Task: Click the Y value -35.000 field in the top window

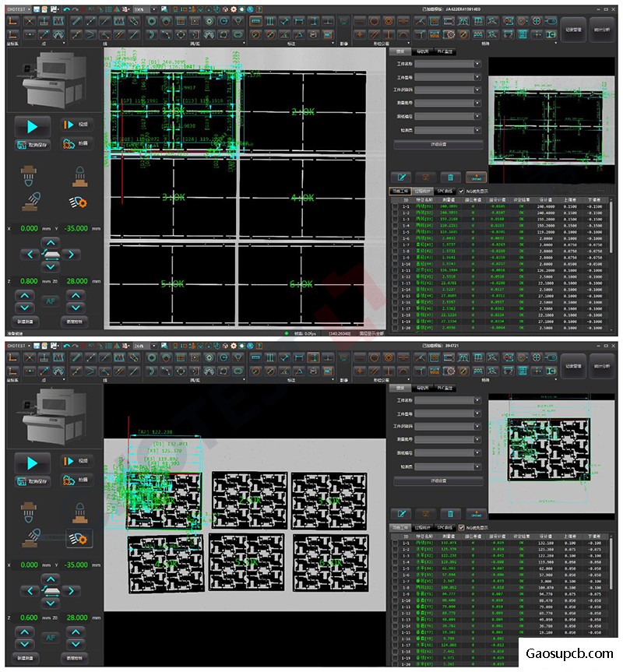Action: pos(76,228)
